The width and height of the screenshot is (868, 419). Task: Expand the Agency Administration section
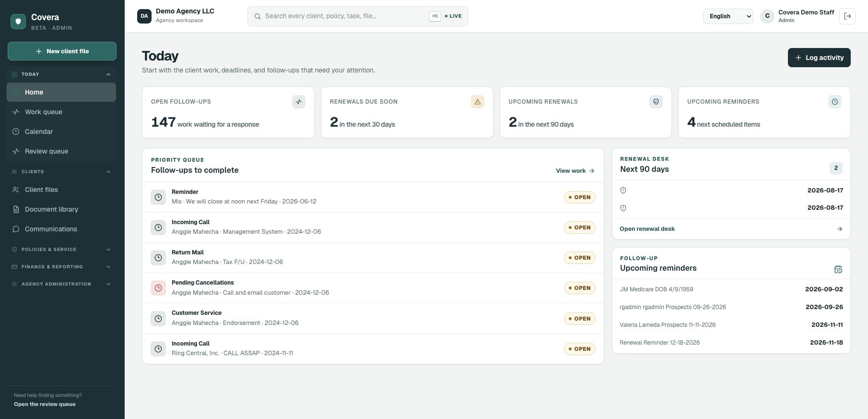click(x=61, y=284)
